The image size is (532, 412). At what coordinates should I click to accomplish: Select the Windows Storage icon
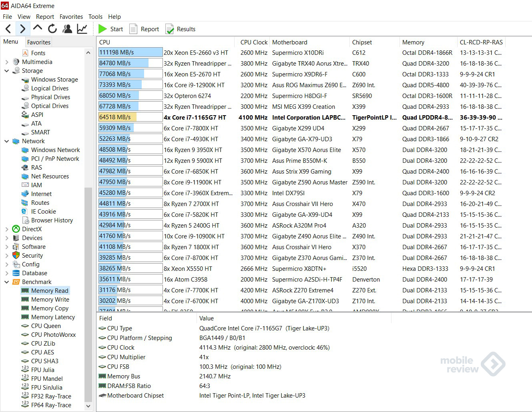pyautogui.click(x=25, y=80)
